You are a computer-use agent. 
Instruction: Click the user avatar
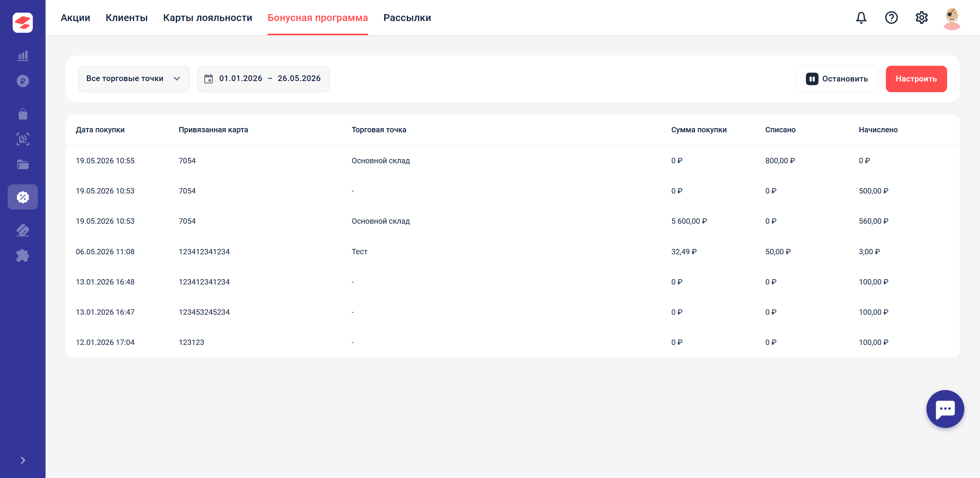952,18
